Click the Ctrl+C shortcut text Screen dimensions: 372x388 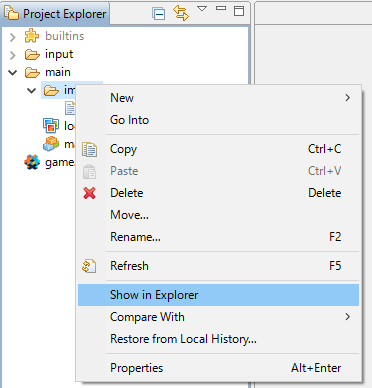[325, 149]
